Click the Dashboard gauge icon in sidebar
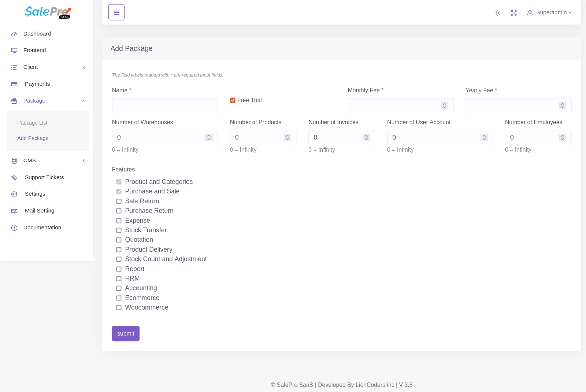Viewport: 586px width, 392px height. pyautogui.click(x=14, y=34)
